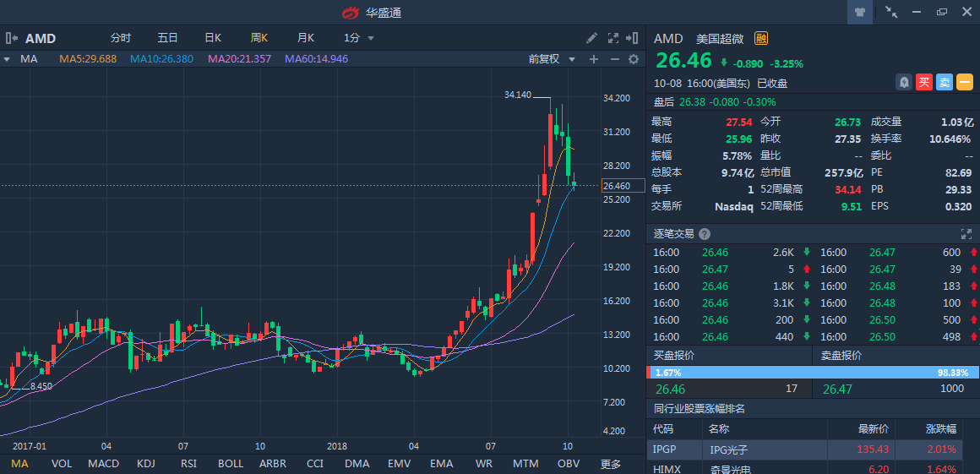Select the EMA indicator
Viewport: 980px width, 474px height.
(x=441, y=464)
